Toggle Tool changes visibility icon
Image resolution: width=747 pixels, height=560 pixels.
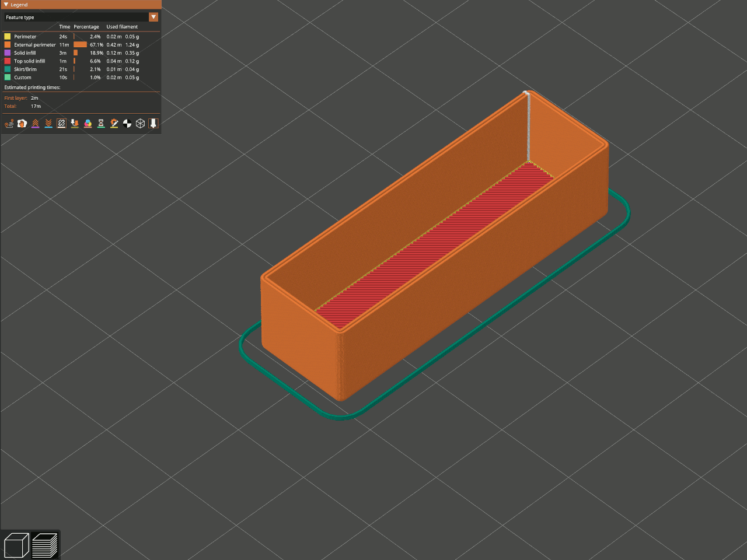click(75, 123)
